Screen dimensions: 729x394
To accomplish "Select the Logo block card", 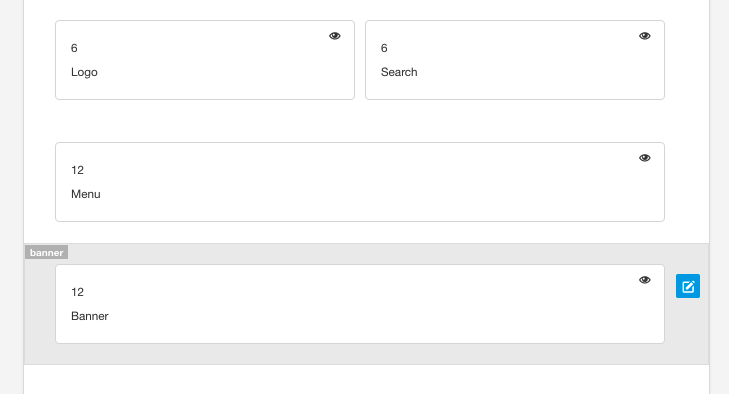I will (x=205, y=60).
